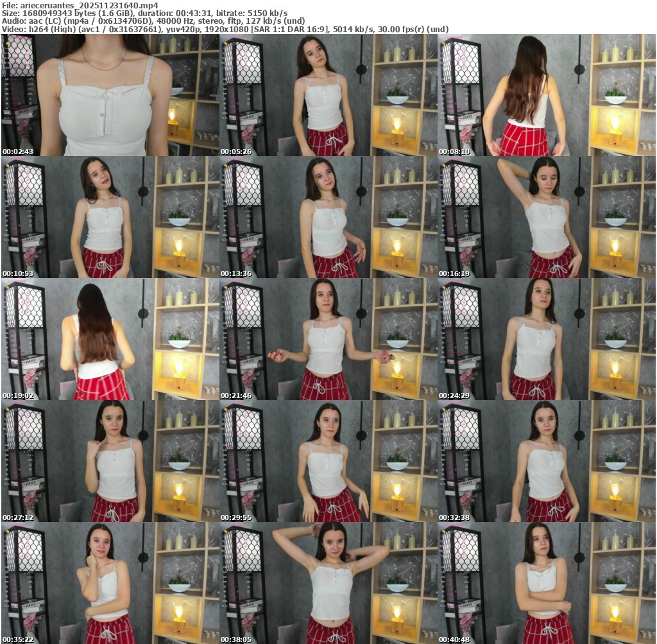657x644 pixels.
Task: Click the 00:02:43 timestamp label
Action: (x=17, y=152)
